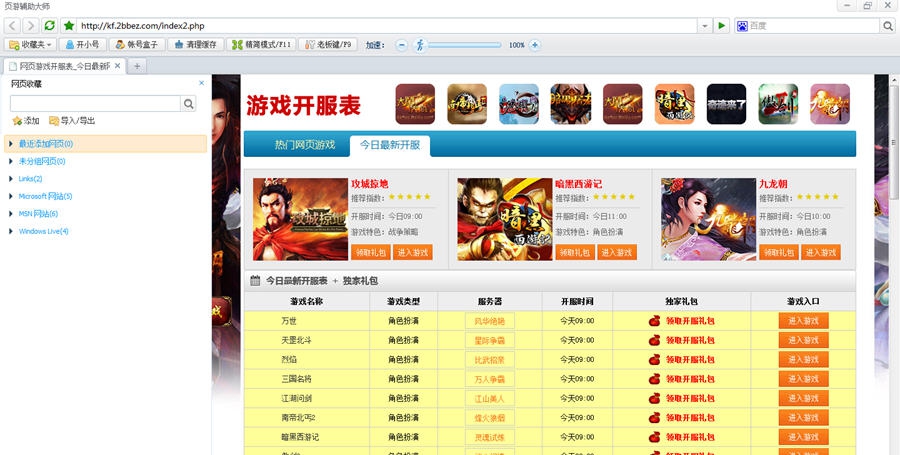
Task: Click the browser forward arrow
Action: pos(30,26)
